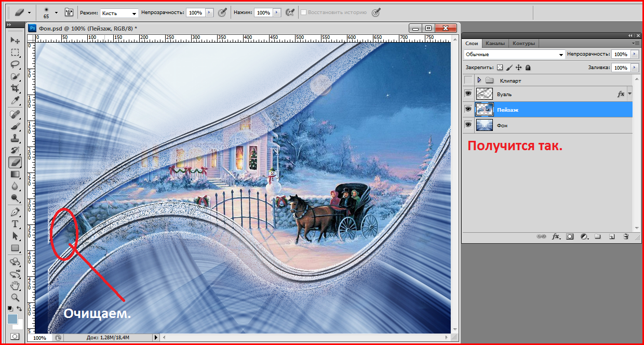Viewport: 644px width, 345px height.
Task: Toggle lock image pixels
Action: point(509,68)
